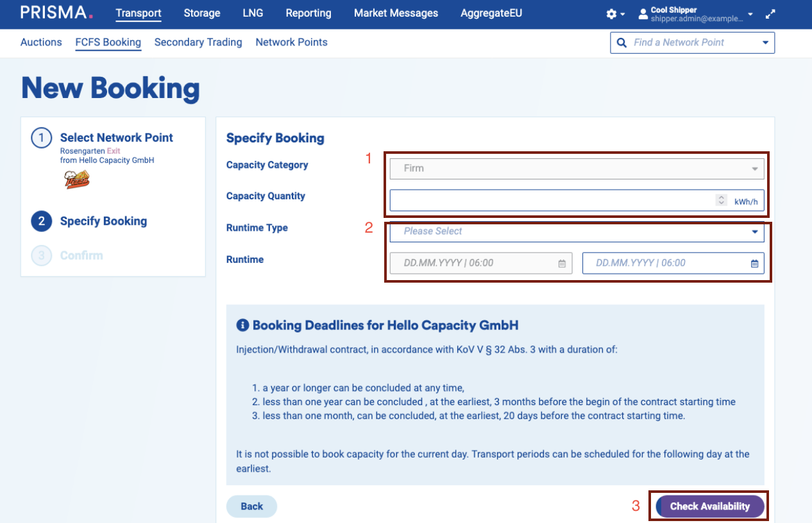Open calendar on runtime end date

(x=754, y=263)
